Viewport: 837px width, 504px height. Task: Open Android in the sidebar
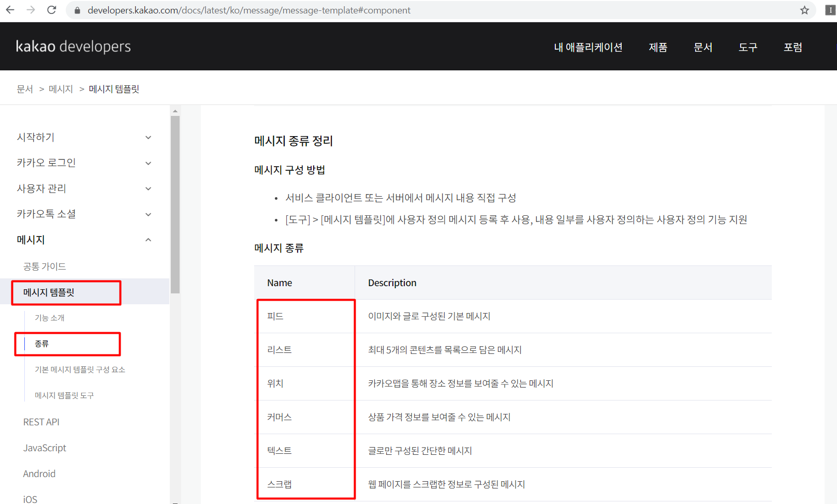point(39,474)
